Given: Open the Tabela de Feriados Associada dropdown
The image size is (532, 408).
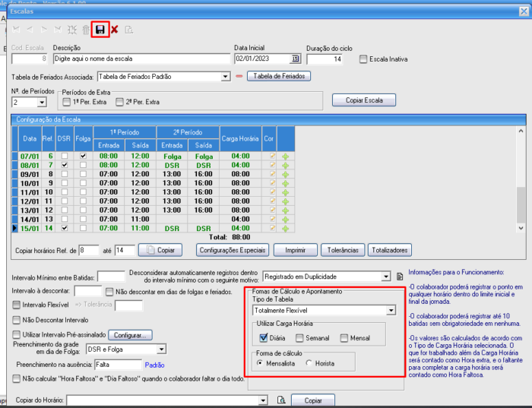Looking at the screenshot, I should (225, 77).
